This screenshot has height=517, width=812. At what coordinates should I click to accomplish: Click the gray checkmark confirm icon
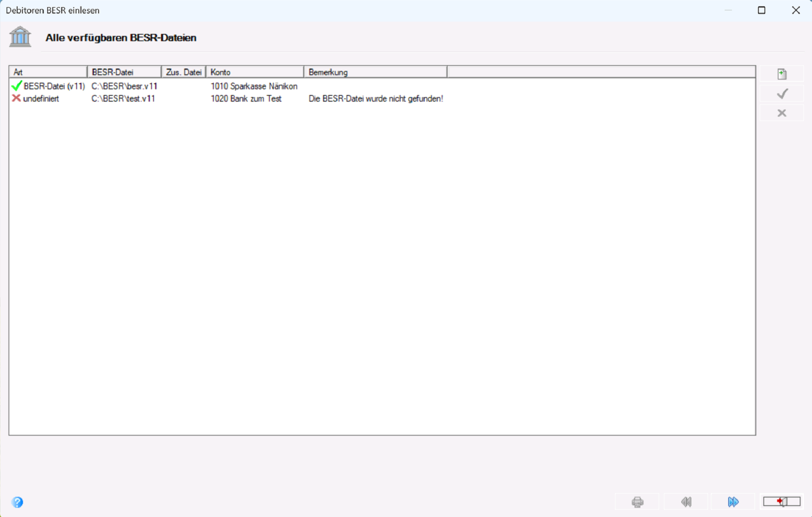click(782, 94)
